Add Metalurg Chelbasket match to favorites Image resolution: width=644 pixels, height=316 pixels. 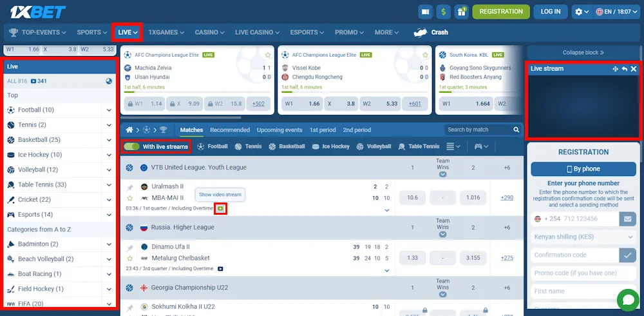(x=130, y=259)
